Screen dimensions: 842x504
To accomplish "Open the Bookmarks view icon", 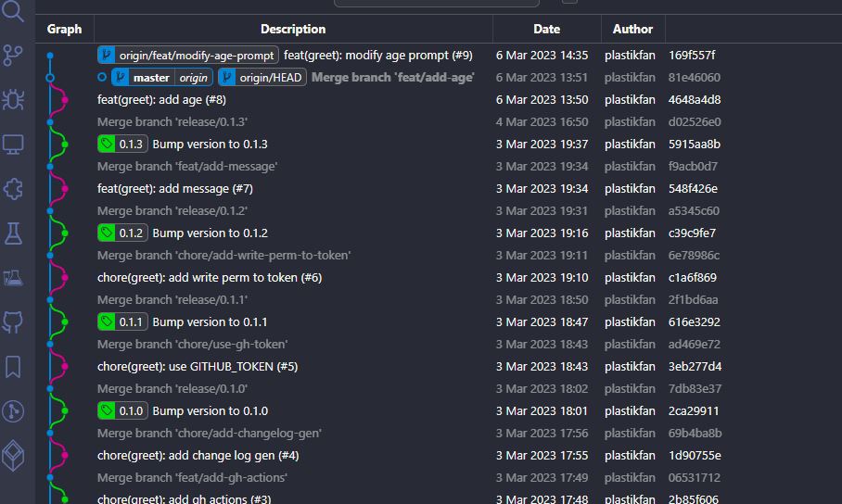I will pyautogui.click(x=13, y=367).
